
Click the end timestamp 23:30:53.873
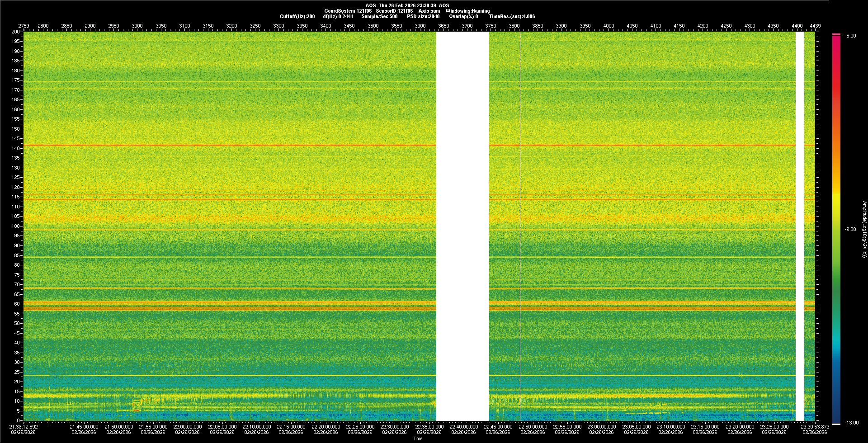coord(815,427)
